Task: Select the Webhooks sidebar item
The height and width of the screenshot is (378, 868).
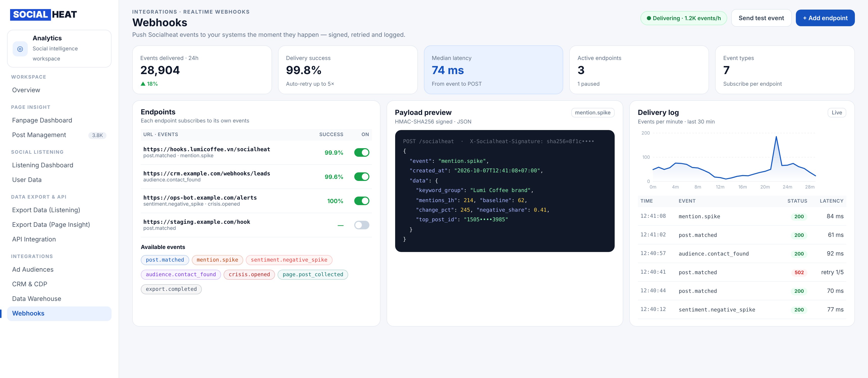Action: point(59,313)
